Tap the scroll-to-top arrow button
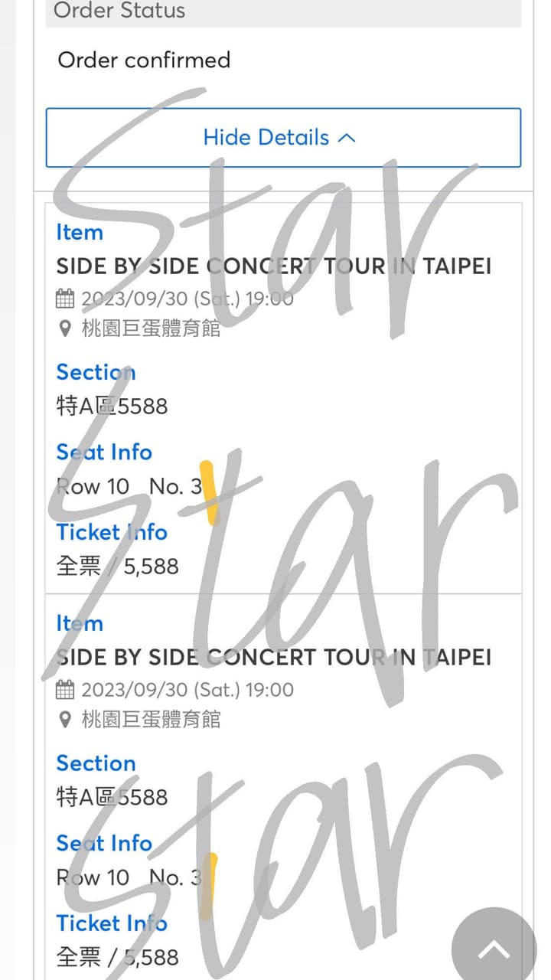 pos(494,949)
